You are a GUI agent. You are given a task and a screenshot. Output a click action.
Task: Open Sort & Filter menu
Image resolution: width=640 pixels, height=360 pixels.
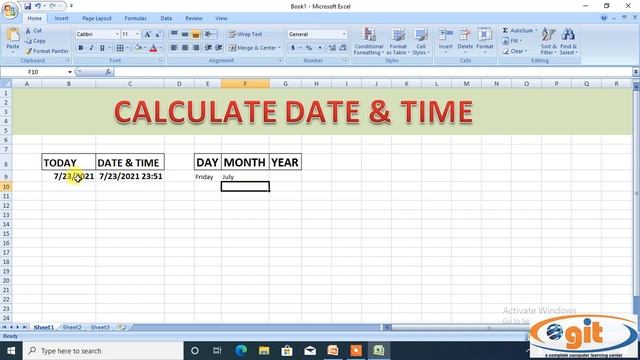click(548, 41)
